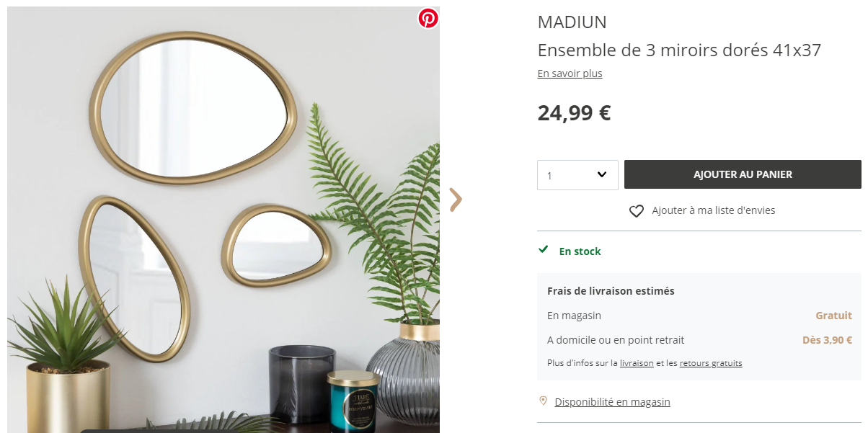Open the retours gratuits link
Image resolution: width=868 pixels, height=433 pixels.
pyautogui.click(x=711, y=363)
